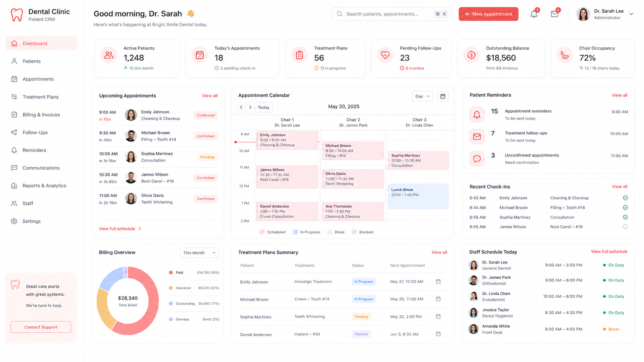Click the Outstanding Balance dollar icon
The image size is (644, 362).
[x=471, y=55]
